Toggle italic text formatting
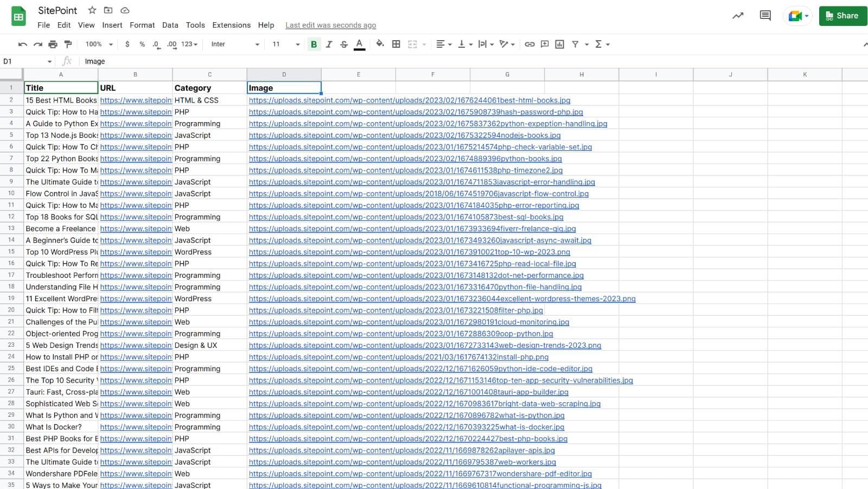Screen dimensions: 868x489 coord(329,45)
